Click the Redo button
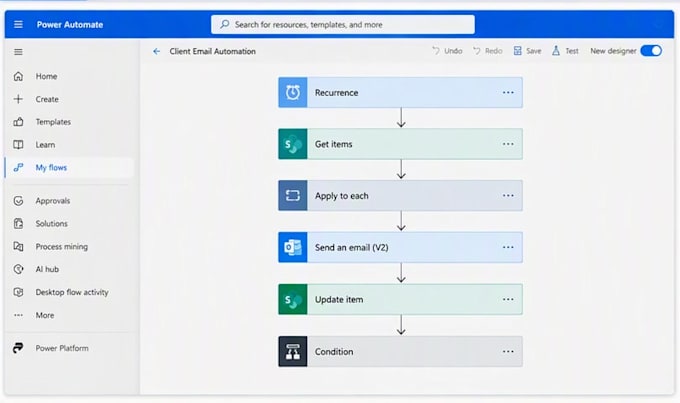The image size is (680, 403). [487, 51]
